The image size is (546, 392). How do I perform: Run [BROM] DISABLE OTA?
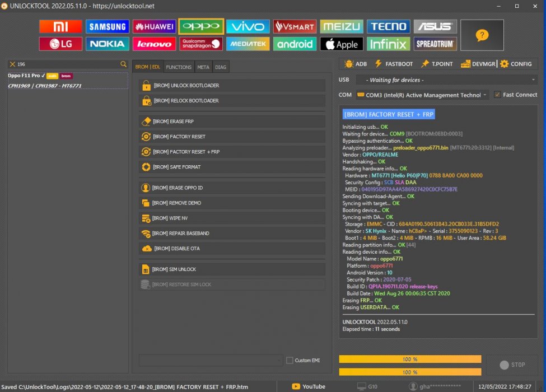point(232,249)
